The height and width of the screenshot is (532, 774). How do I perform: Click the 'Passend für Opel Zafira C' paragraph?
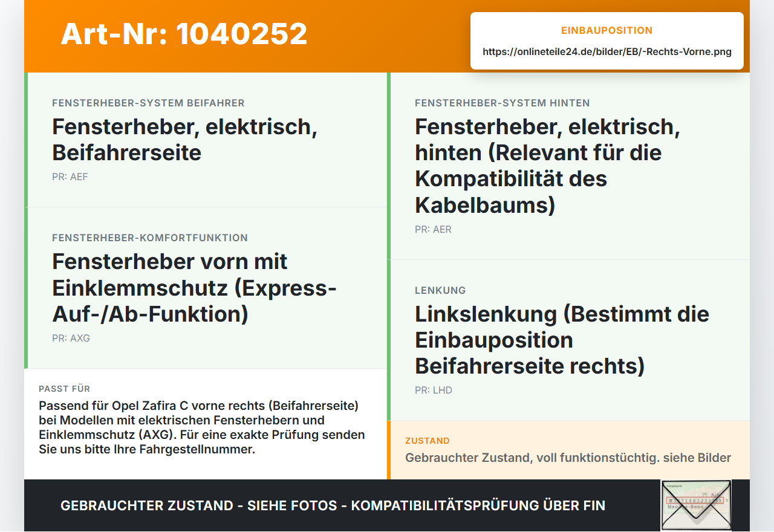(202, 427)
